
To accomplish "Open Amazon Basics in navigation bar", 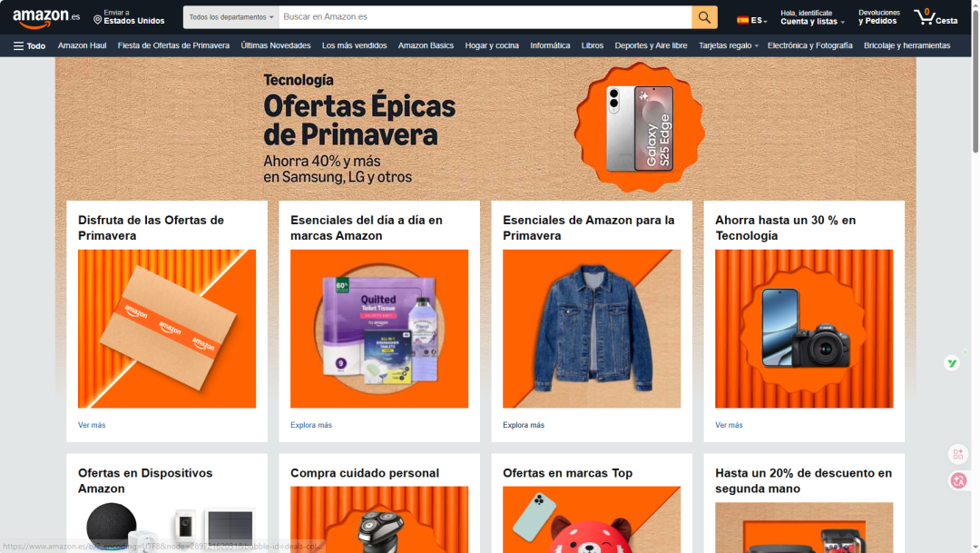I will coord(426,45).
